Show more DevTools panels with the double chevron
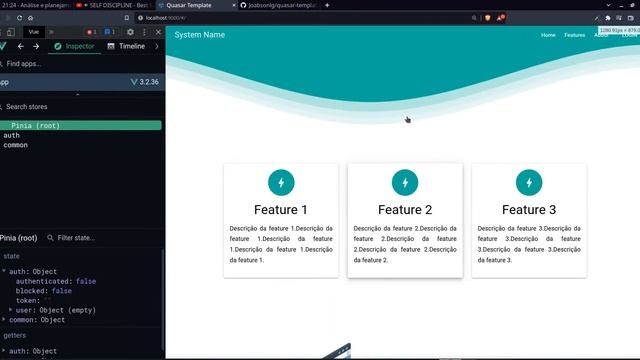The width and height of the screenshot is (640, 360). pos(51,32)
